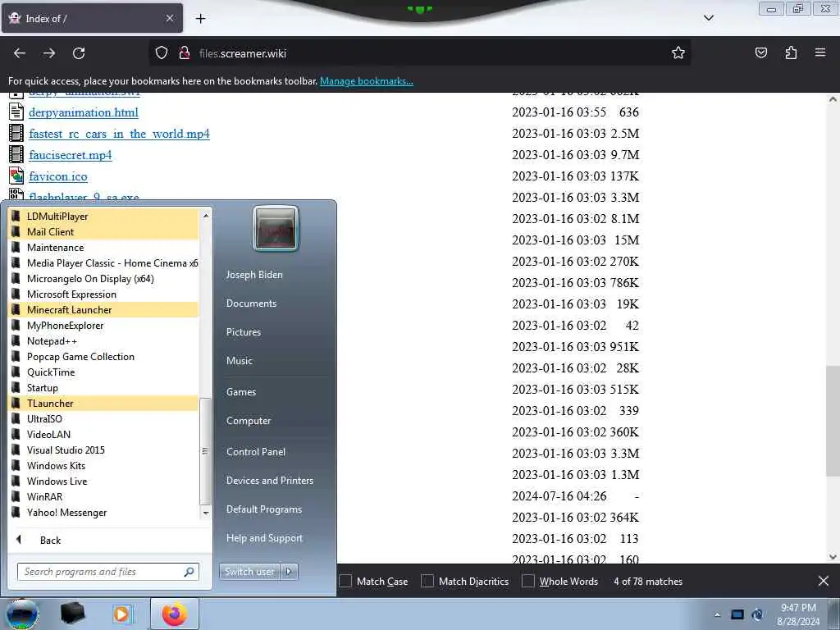The image size is (840, 630).
Task: Select the Index of / tab
Action: (92, 18)
